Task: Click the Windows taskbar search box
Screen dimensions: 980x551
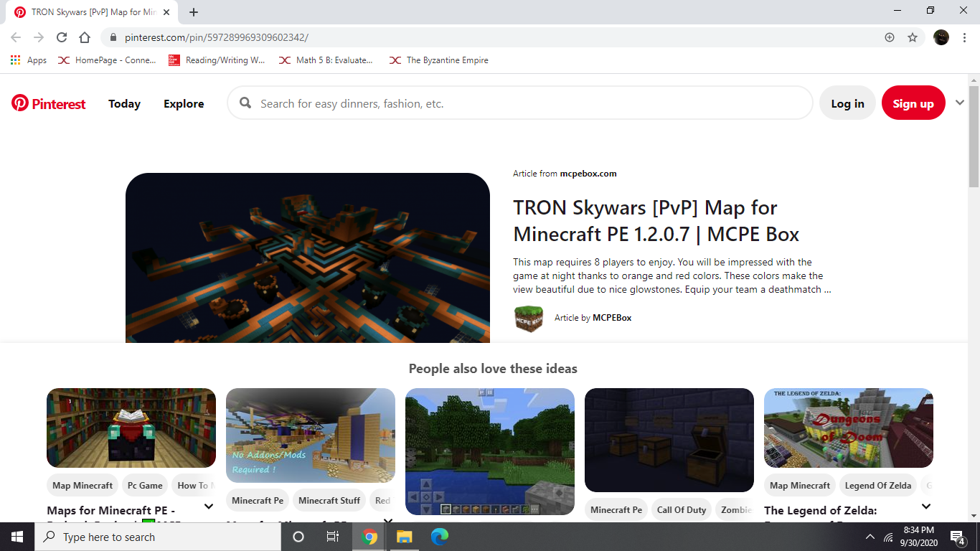Action: pos(158,537)
